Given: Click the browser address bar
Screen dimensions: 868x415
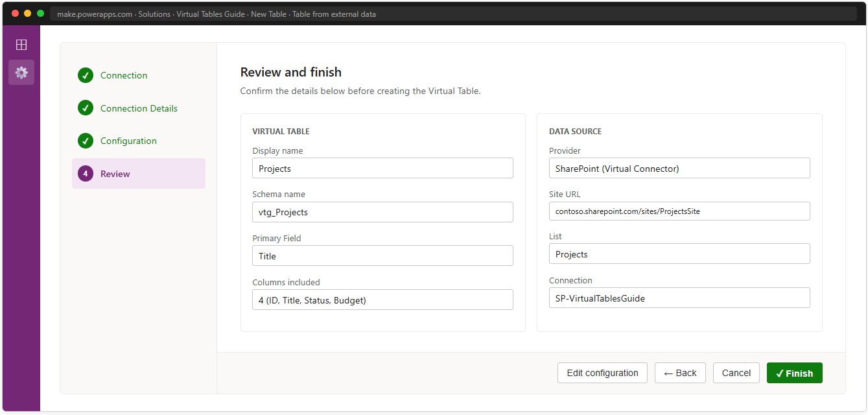Looking at the screenshot, I should tap(453, 14).
